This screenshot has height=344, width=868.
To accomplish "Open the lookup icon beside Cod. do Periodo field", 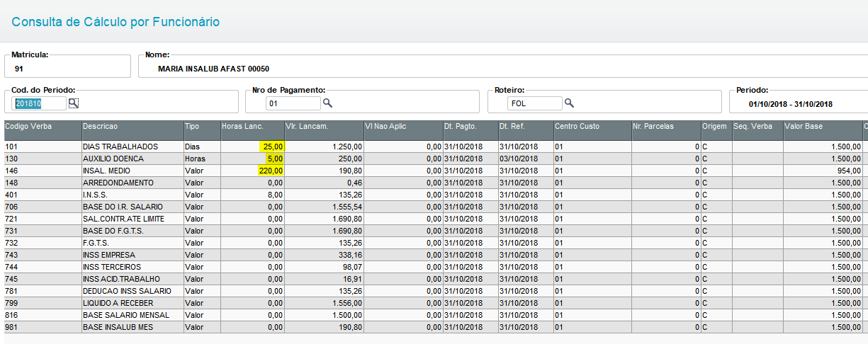I will tap(73, 103).
